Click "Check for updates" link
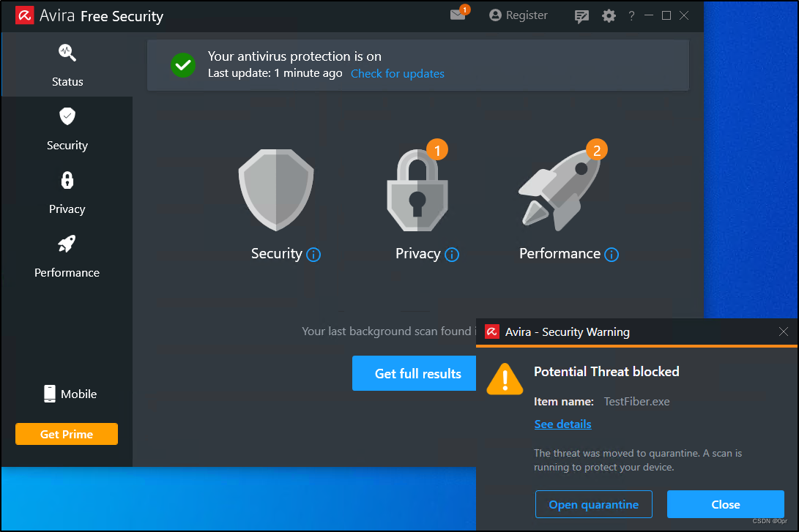799x532 pixels. point(397,73)
